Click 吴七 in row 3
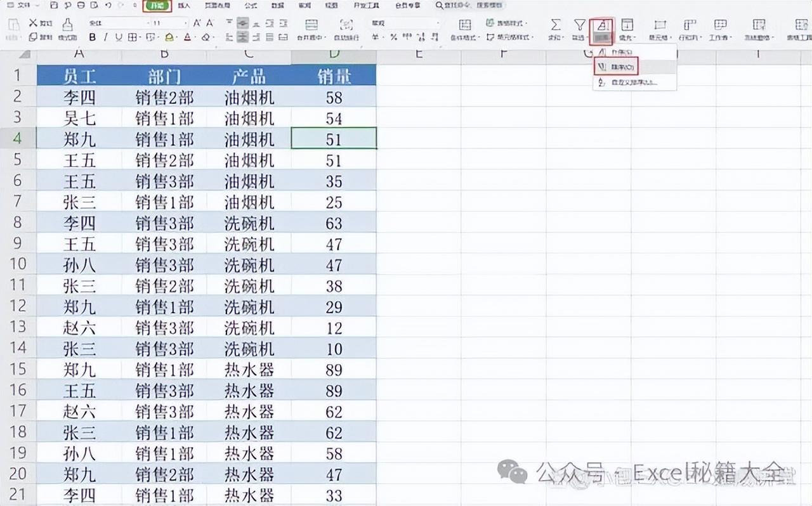Image resolution: width=812 pixels, height=506 pixels. (x=79, y=118)
